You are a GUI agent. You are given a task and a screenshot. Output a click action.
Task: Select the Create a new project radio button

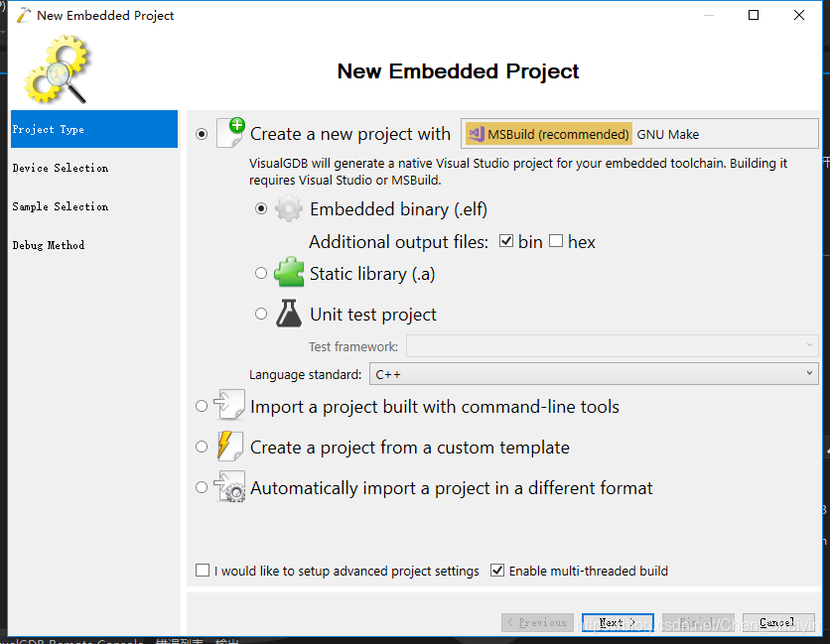tap(202, 134)
